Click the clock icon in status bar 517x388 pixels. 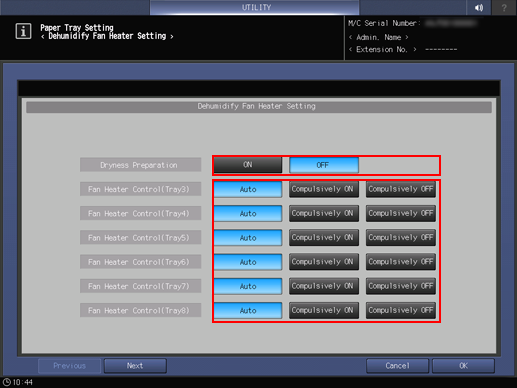coord(7,382)
